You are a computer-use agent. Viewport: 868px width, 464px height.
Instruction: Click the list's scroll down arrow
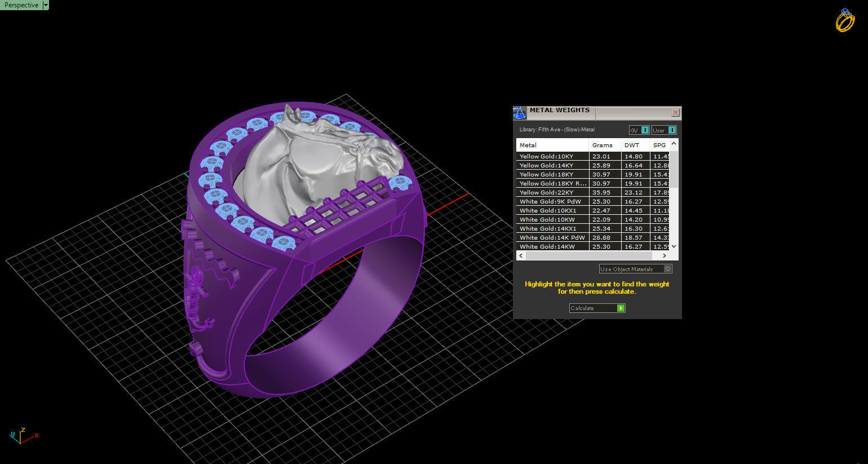point(674,246)
